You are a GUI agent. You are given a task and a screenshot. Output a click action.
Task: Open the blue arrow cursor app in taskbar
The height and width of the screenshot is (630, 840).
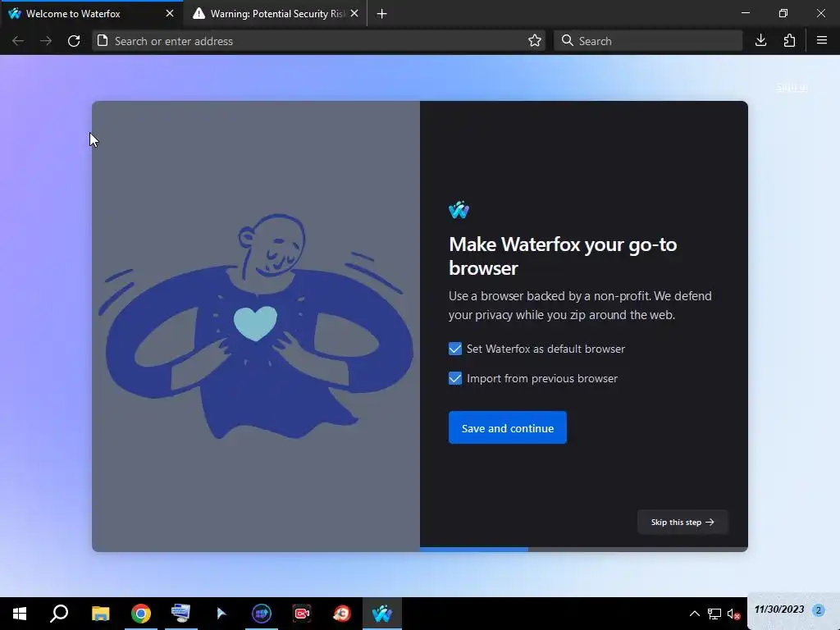pos(221,614)
